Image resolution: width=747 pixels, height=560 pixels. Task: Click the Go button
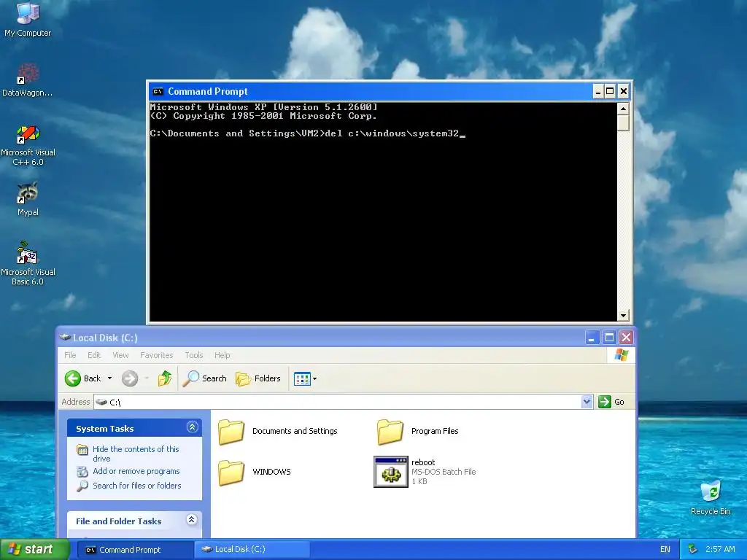tap(612, 402)
